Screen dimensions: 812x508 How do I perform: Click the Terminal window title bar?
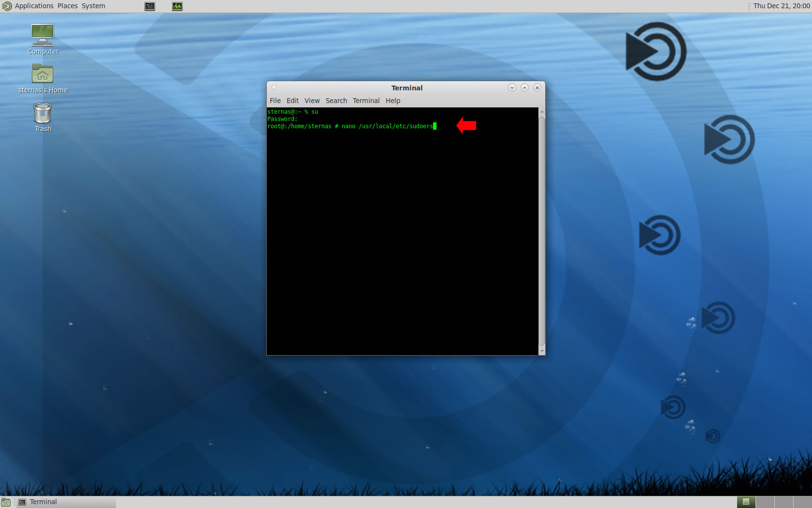click(x=406, y=88)
